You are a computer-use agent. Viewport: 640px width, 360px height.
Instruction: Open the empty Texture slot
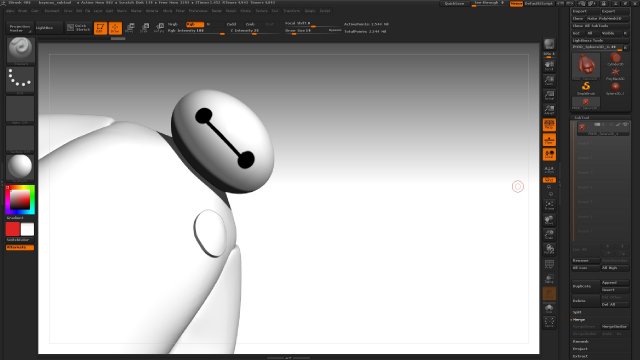point(20,138)
